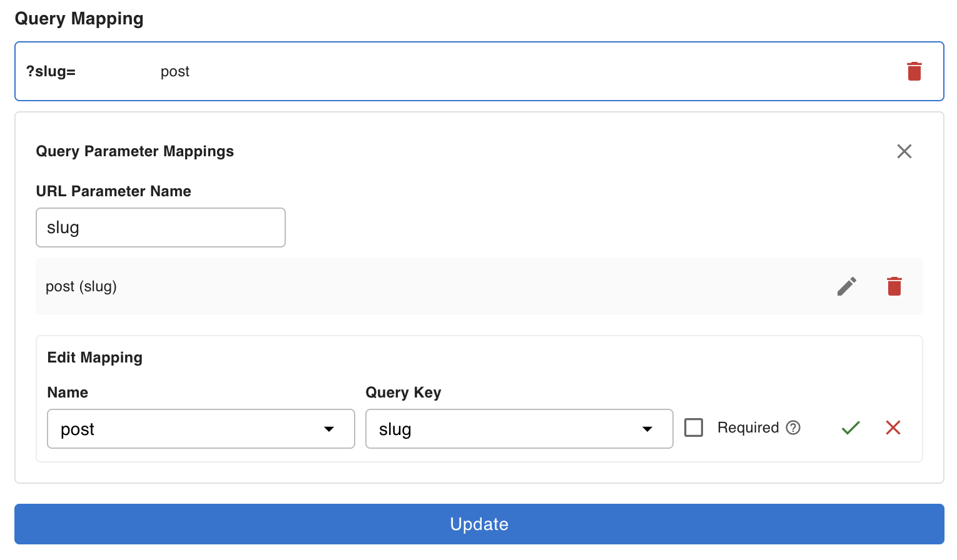Select the ?slug= post mapping row

(438, 71)
